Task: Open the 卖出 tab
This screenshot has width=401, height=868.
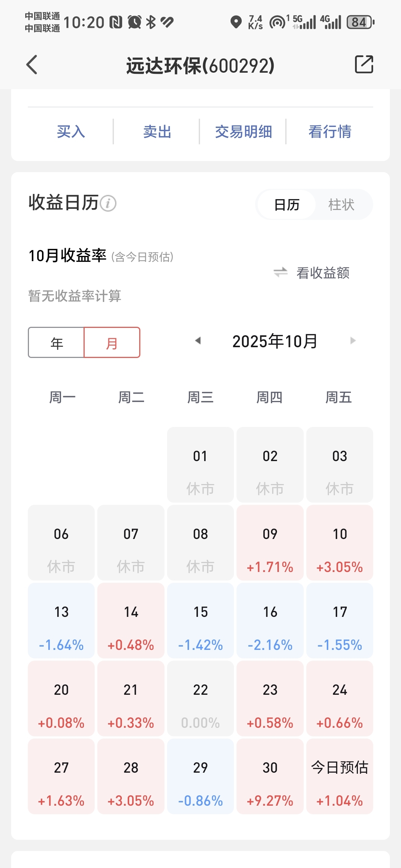Action: (157, 132)
